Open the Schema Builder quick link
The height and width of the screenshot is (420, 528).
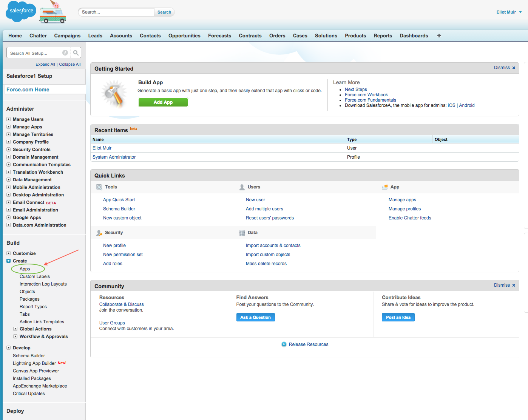[119, 209]
